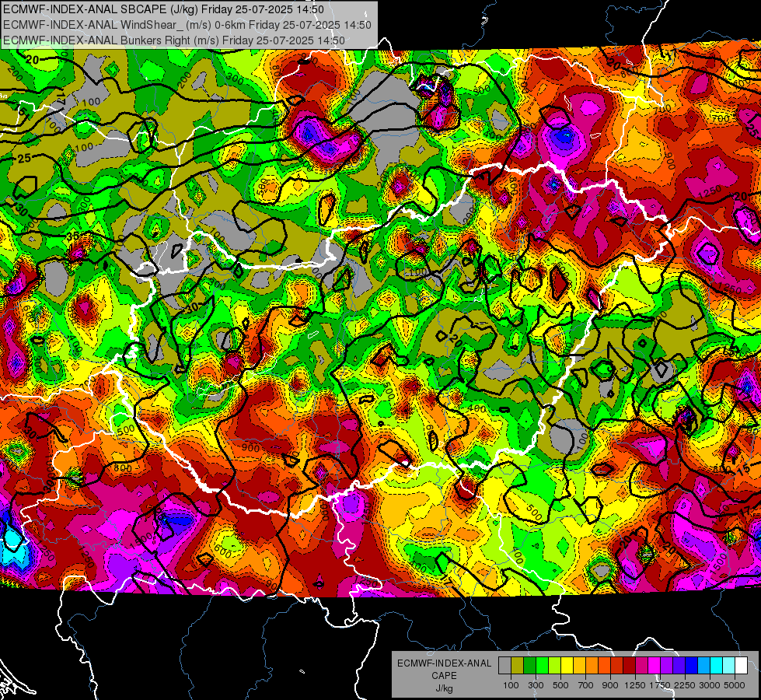Pick the pure yellow legend swatch
The width and height of the screenshot is (761, 700).
(x=567, y=666)
